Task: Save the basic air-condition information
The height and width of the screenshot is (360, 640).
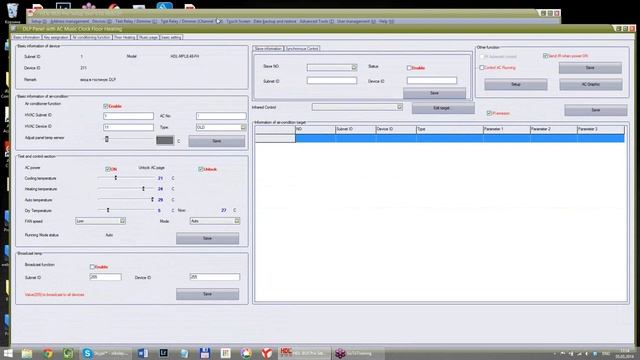Action: coord(217,141)
